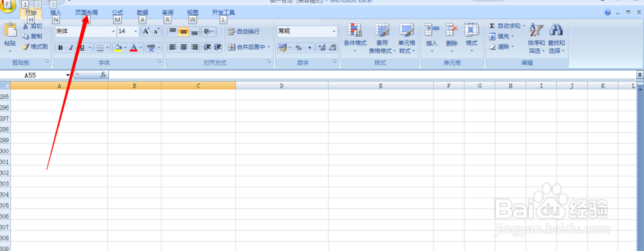Viewport: 644px width, 251px height.
Task: Switch to the Page Layout (页面布局) tab
Action: (86, 12)
